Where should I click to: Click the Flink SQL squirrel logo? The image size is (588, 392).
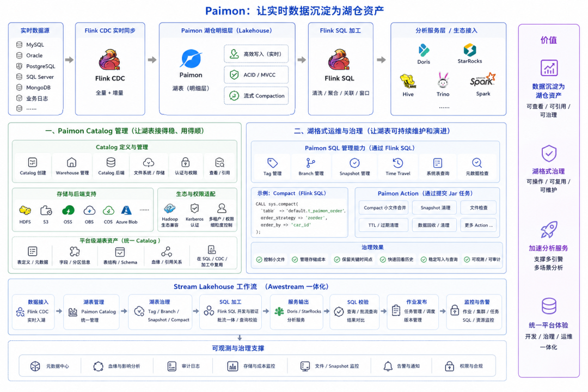339,60
